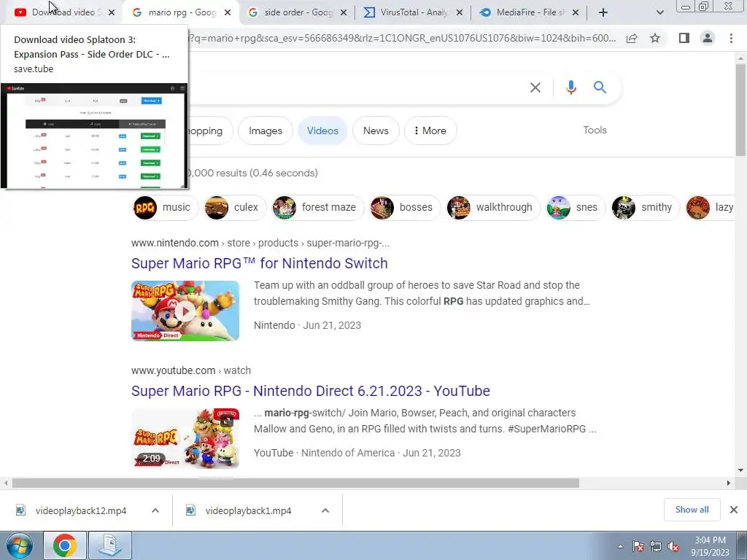Open Super Mario RPG Nintendo Direct YouTube link
Screen dimensions: 747x560
click(x=311, y=391)
